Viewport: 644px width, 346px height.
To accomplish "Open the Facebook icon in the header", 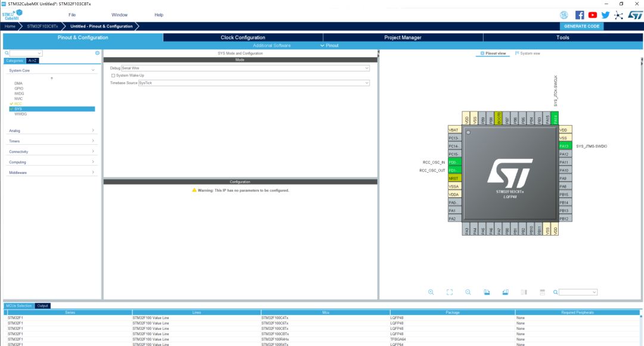I will [580, 15].
